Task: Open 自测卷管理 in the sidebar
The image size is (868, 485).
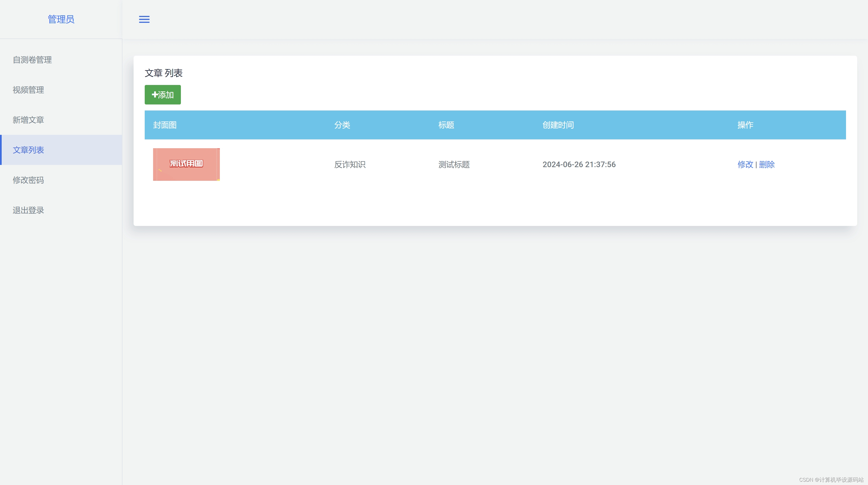Action: click(x=32, y=60)
